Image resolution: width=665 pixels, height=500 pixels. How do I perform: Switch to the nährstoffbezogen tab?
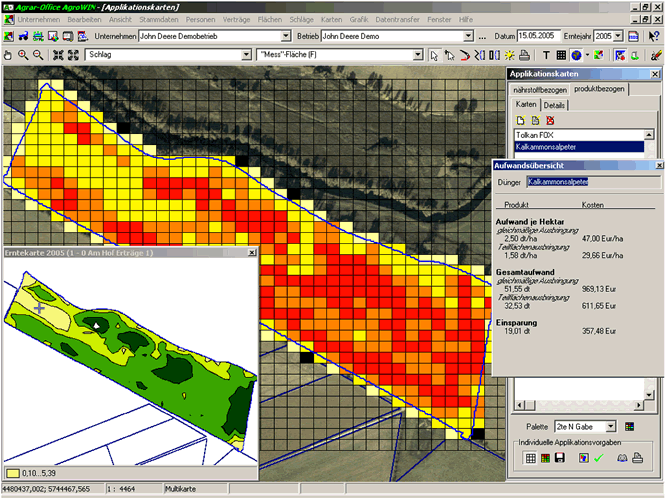pyautogui.click(x=539, y=90)
